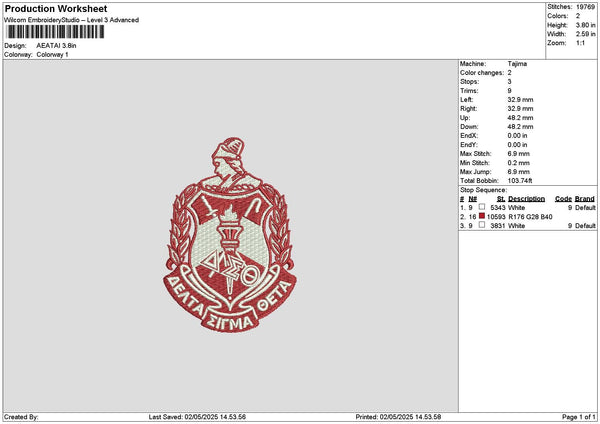Click 'Wilcom EmbroideryStudio – Level 3 Advanced' text

click(72, 20)
